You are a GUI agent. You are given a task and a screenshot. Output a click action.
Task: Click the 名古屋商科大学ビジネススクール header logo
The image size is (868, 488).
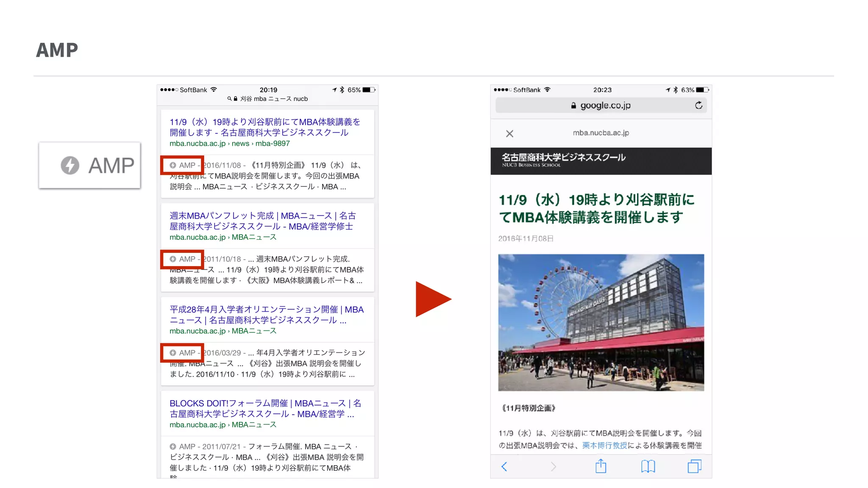coord(563,160)
